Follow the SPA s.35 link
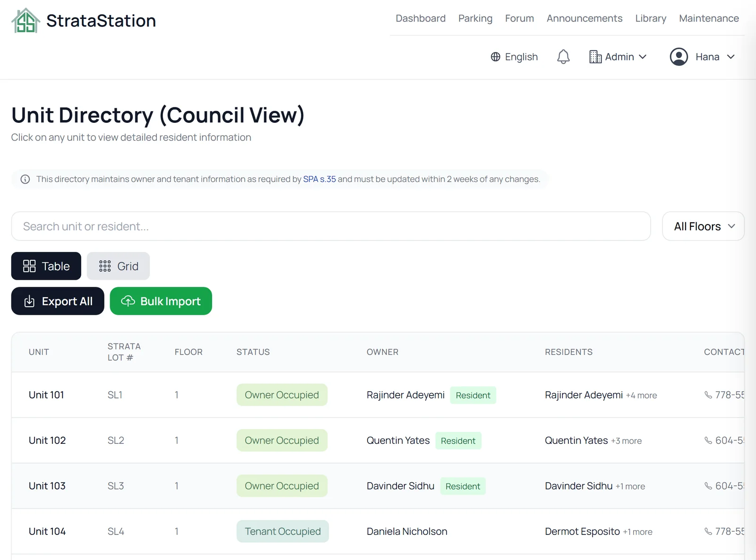 pos(319,179)
